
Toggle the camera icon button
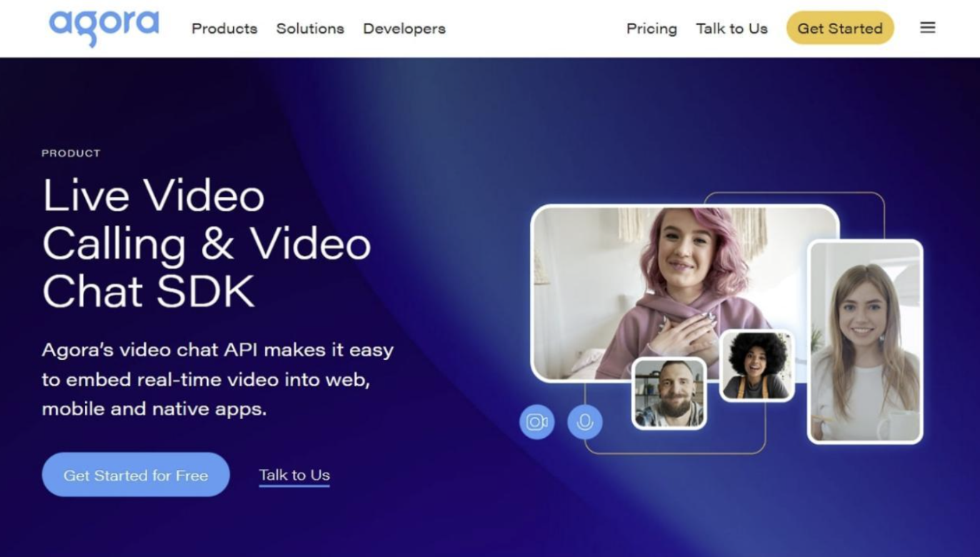pos(537,422)
